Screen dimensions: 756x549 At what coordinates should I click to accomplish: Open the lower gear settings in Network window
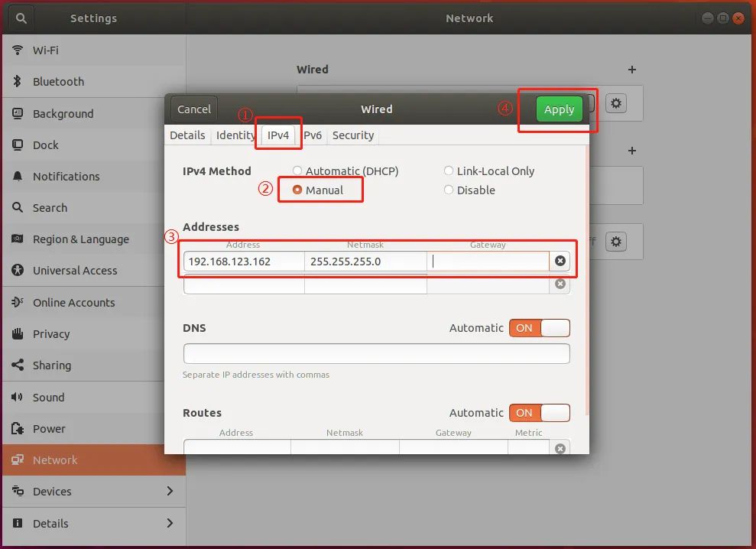tap(615, 241)
